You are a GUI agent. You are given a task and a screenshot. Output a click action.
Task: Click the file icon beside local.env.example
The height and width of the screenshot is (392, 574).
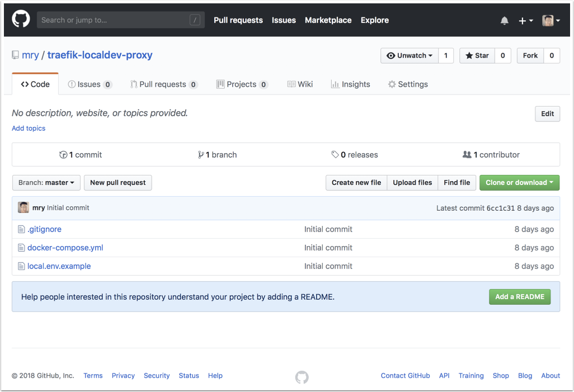click(x=22, y=266)
